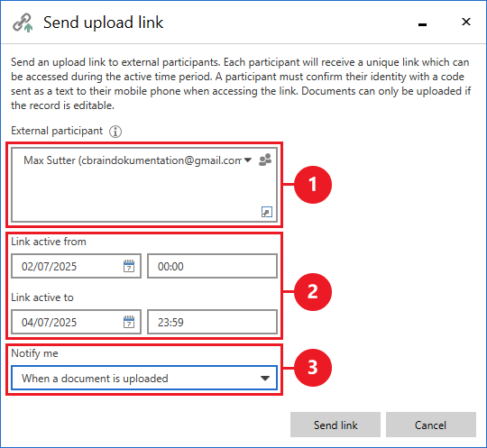
Task: Open the Notify me dropdown
Action: [x=144, y=378]
